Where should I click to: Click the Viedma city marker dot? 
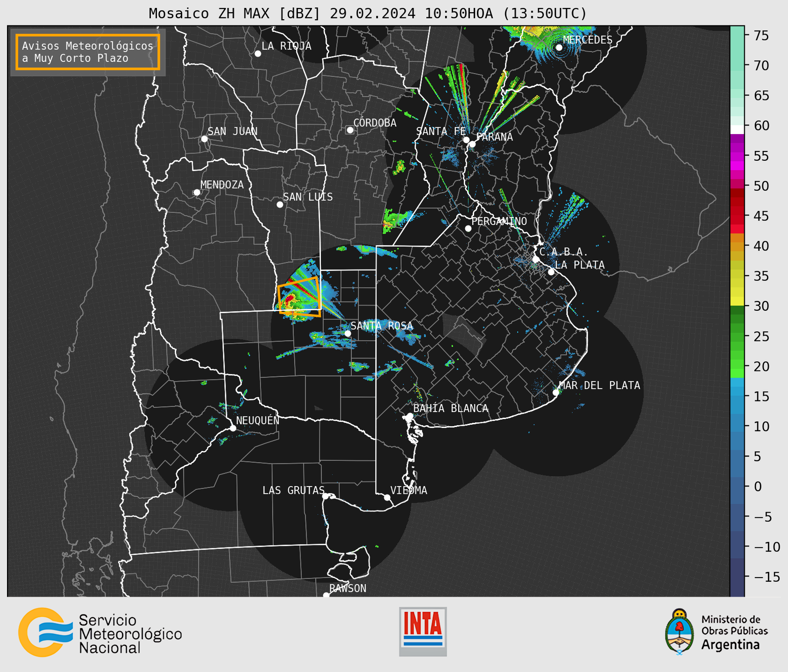[387, 498]
